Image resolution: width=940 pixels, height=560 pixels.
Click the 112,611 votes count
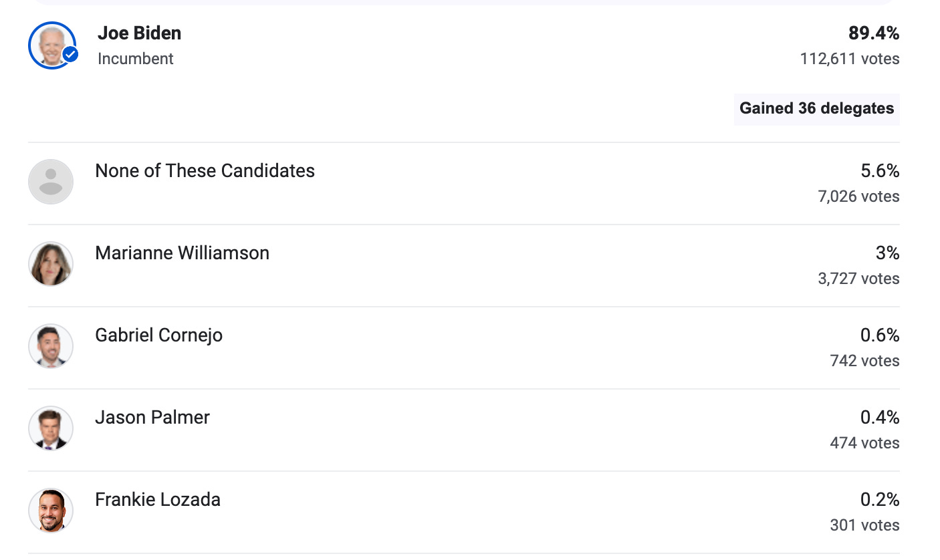click(849, 59)
